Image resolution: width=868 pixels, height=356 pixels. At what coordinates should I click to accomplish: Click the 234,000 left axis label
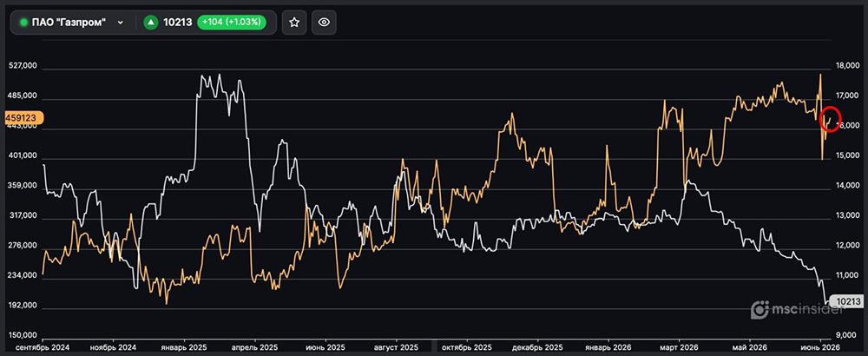tap(23, 275)
